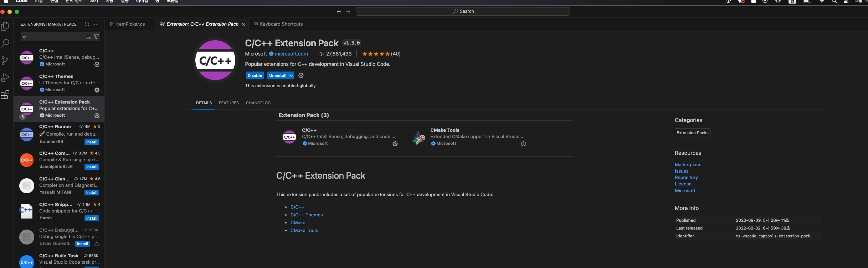Open the C/C++ extension pack entry icon
Viewport: 868px width, 268px height.
coord(289,137)
